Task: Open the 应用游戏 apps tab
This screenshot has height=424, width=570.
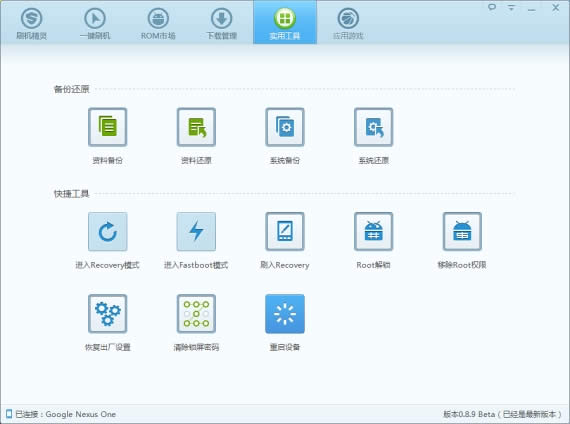Action: (x=348, y=23)
